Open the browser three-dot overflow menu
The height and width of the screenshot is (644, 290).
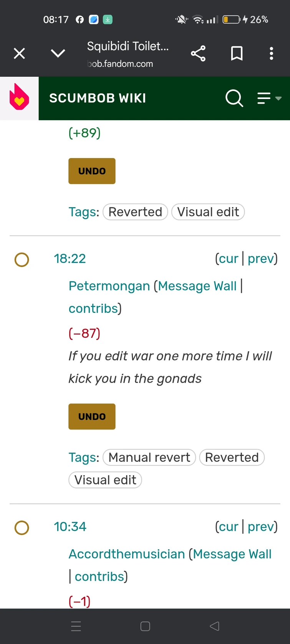pos(271,53)
